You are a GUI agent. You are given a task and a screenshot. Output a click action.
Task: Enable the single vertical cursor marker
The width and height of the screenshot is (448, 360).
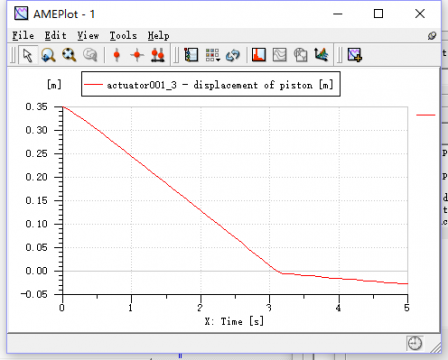point(117,55)
